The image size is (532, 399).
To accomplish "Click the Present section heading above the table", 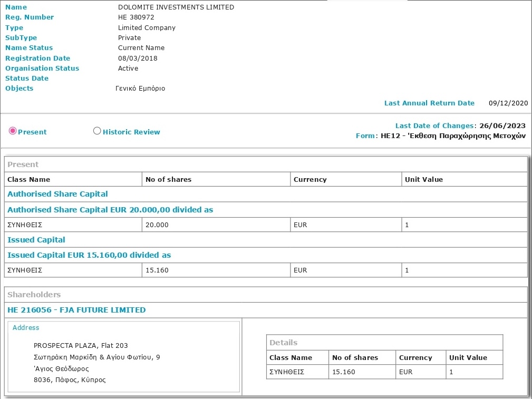I will [x=23, y=164].
